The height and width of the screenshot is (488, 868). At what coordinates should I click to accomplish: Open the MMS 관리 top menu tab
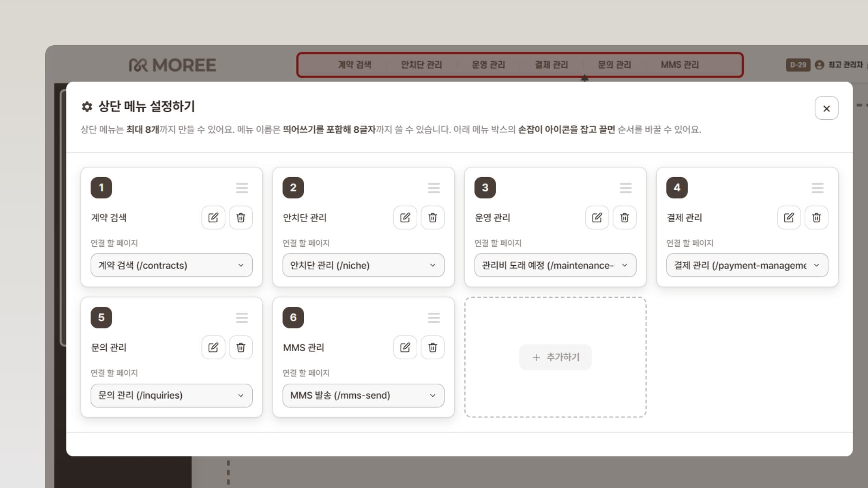(679, 65)
